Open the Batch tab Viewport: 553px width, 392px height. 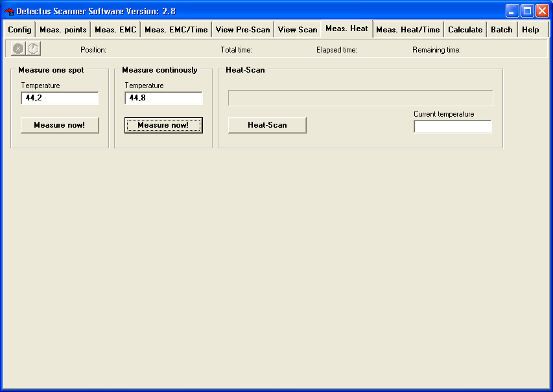(x=502, y=30)
